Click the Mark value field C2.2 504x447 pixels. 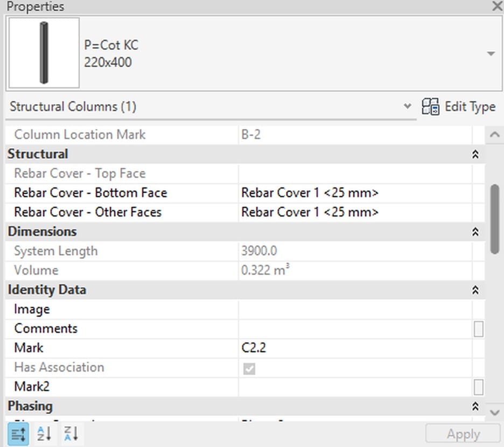point(355,348)
